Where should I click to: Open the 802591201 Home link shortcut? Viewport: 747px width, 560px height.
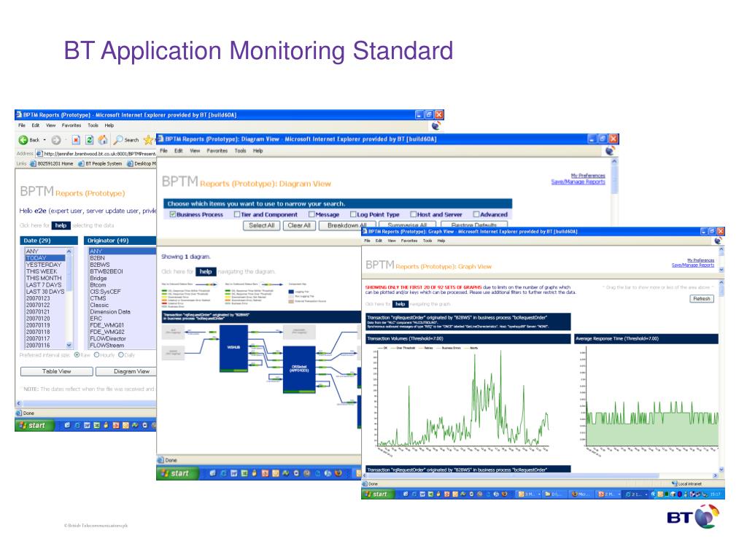(52, 163)
